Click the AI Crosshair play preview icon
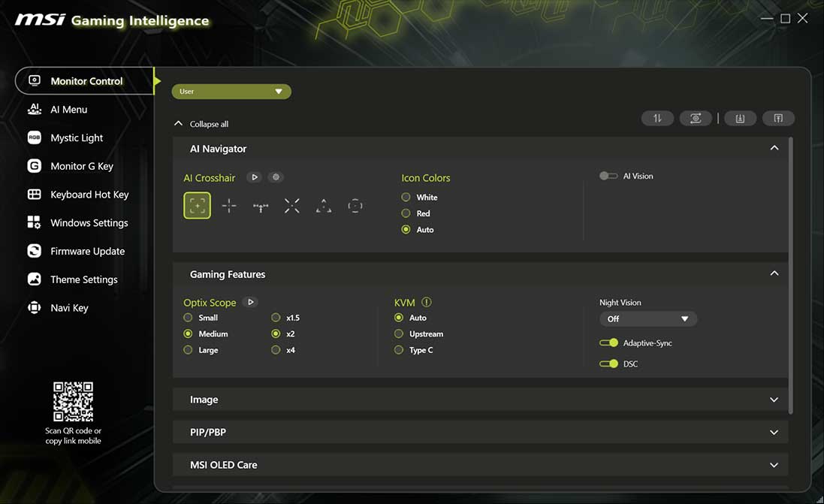Image resolution: width=824 pixels, height=504 pixels. [x=255, y=177]
